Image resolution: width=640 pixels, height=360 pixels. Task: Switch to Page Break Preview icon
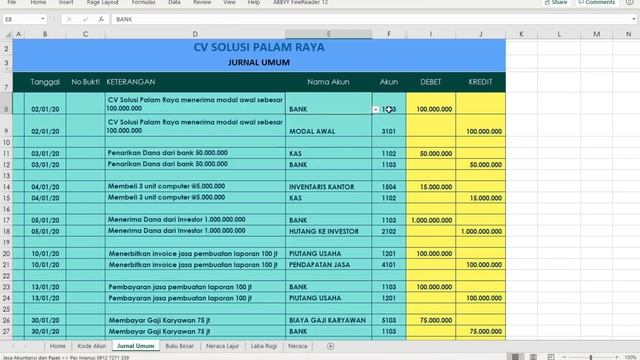tap(551, 357)
